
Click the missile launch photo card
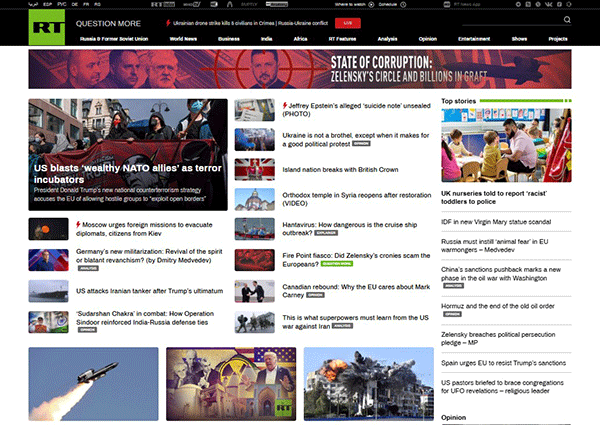[x=93, y=384]
